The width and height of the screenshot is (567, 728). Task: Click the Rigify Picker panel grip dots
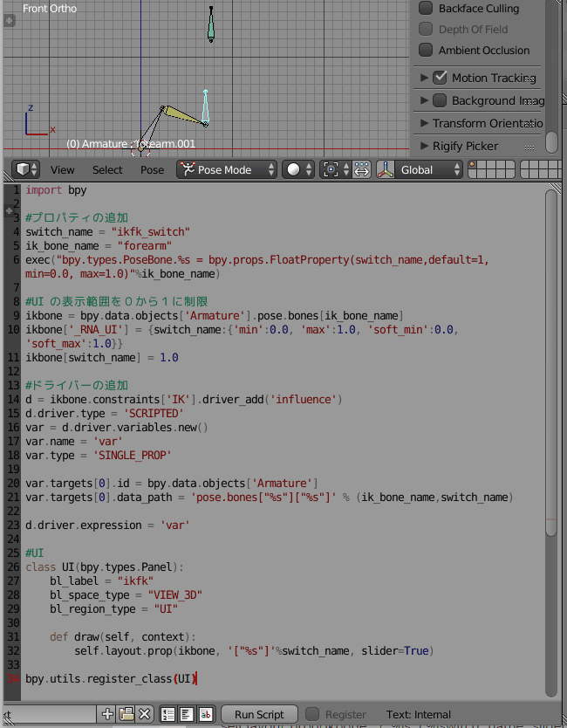coord(529,148)
